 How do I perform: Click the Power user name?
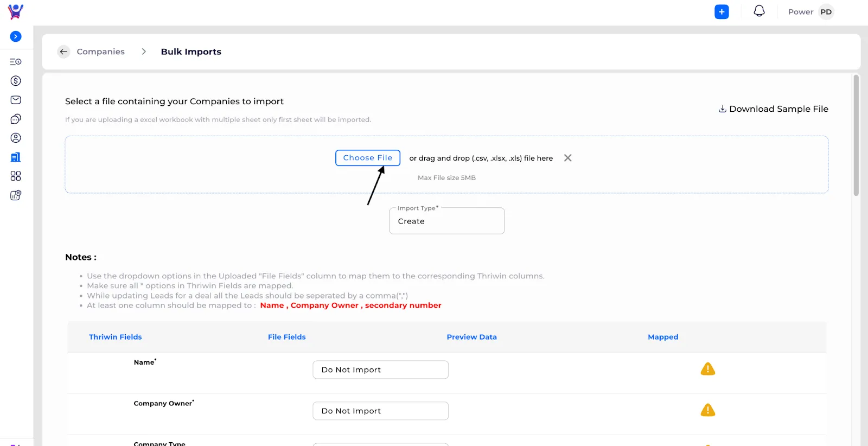(x=800, y=12)
